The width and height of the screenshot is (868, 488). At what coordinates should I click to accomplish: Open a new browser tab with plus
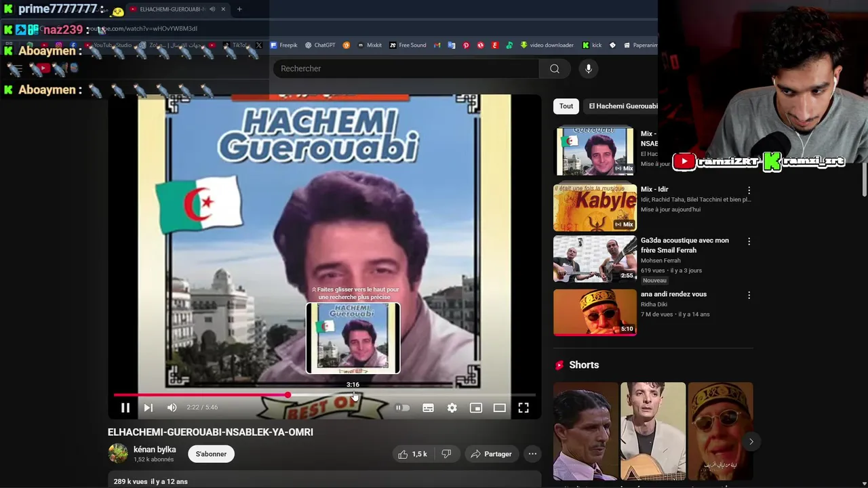(x=239, y=9)
